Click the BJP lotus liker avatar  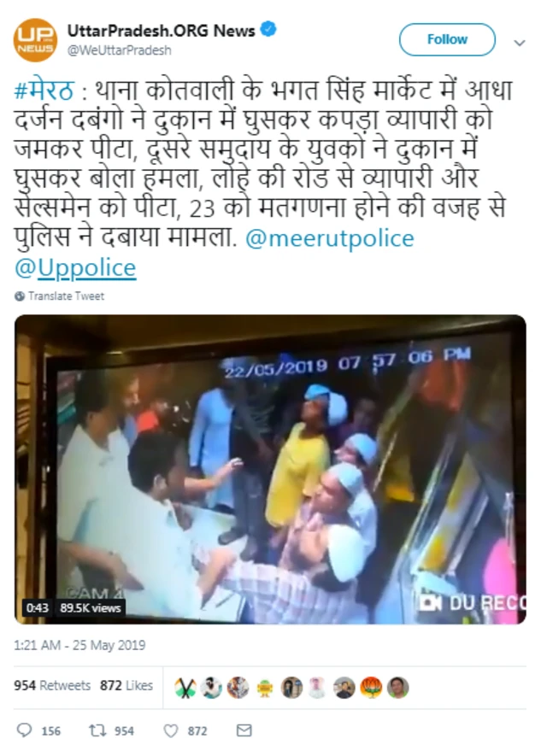point(371,687)
